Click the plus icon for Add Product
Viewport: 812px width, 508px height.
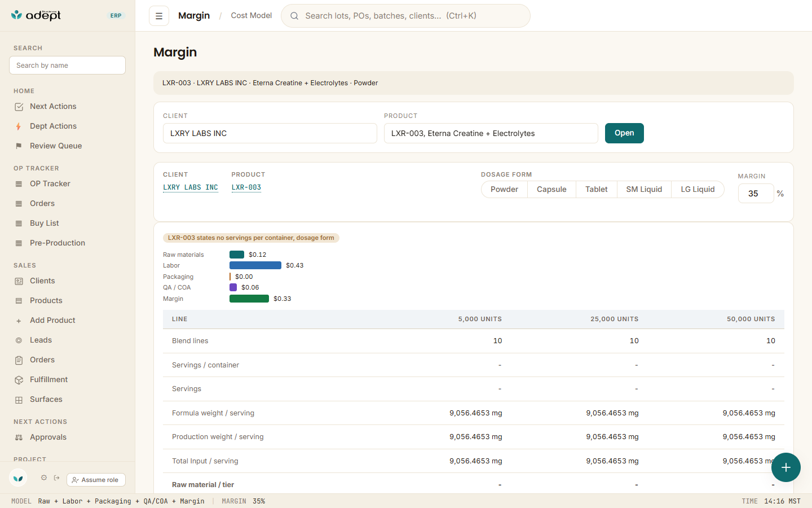19,321
